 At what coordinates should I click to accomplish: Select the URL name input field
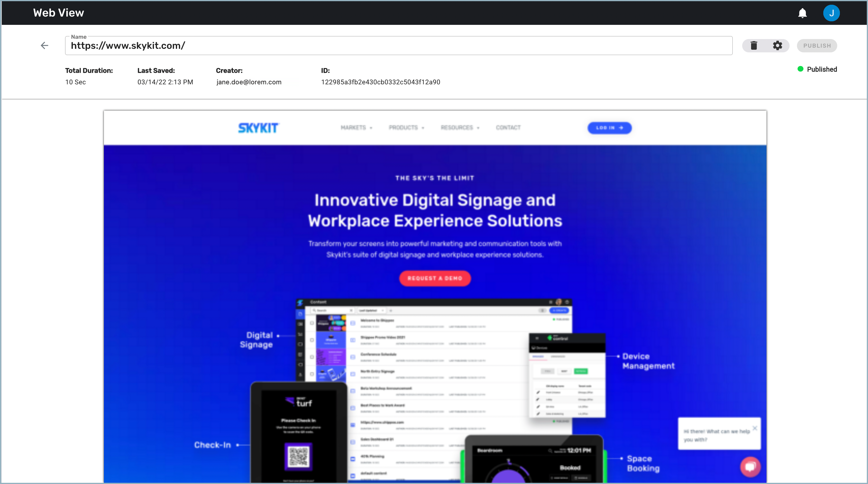pyautogui.click(x=398, y=45)
